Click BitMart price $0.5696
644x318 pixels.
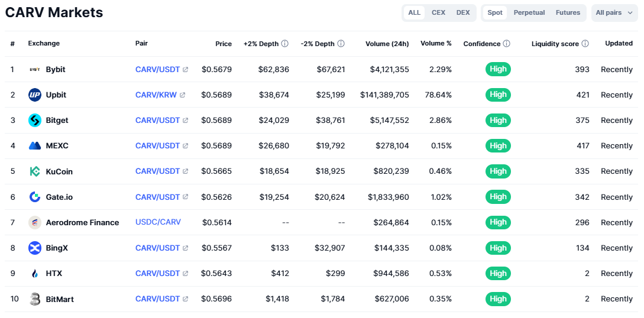click(217, 298)
